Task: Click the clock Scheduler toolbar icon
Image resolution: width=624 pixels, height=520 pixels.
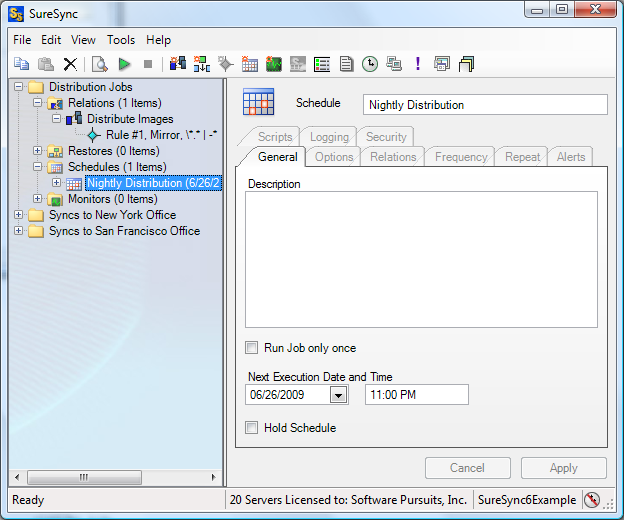Action: (370, 64)
